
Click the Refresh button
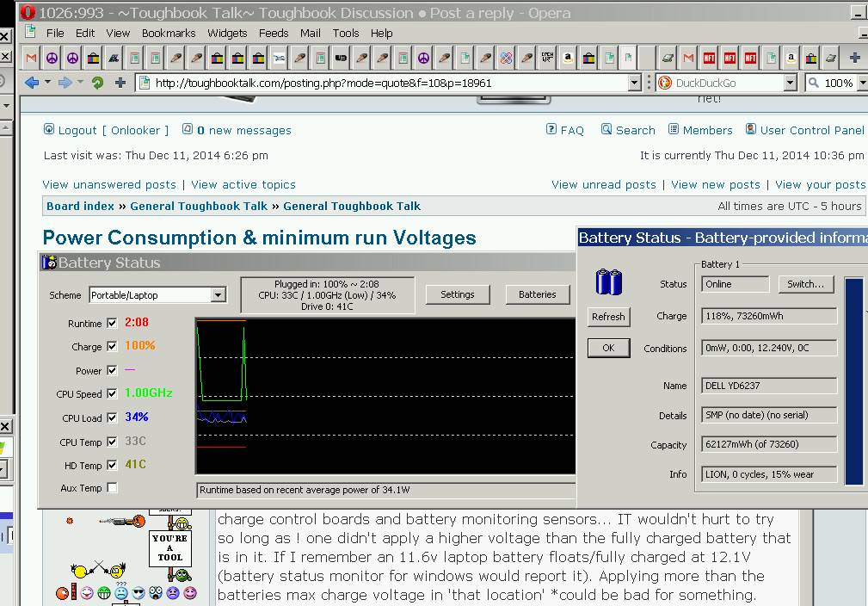(608, 317)
